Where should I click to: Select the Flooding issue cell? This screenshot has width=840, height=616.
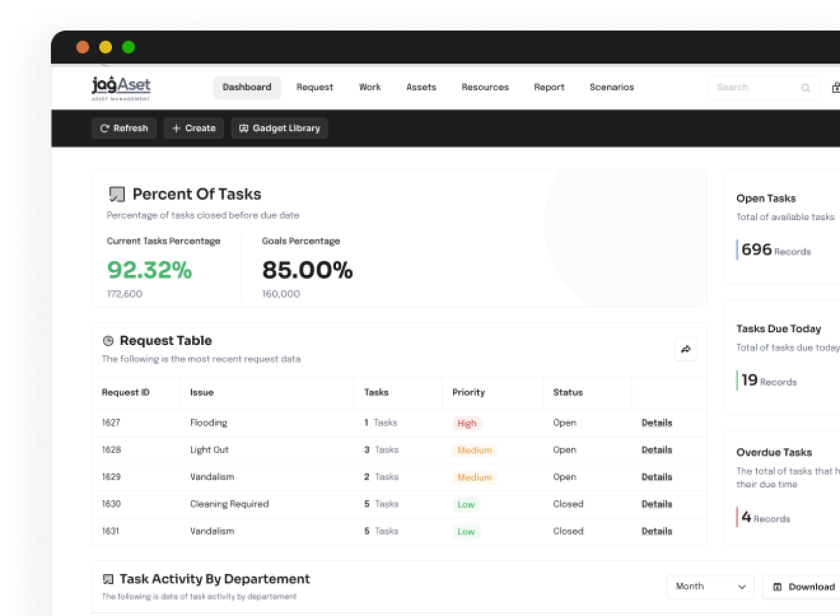click(208, 423)
